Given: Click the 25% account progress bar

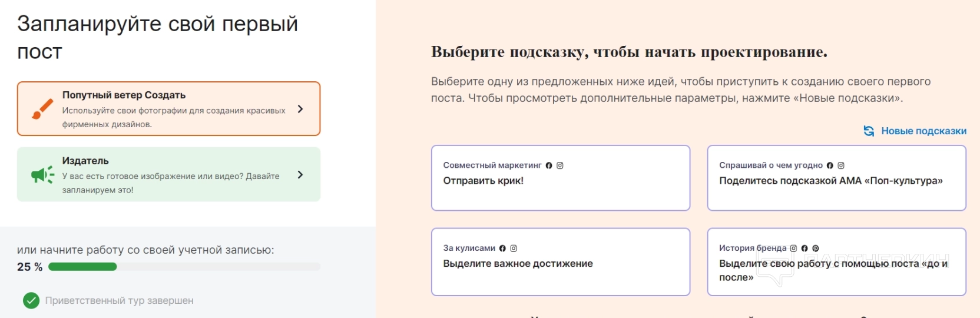Looking at the screenshot, I should (184, 267).
